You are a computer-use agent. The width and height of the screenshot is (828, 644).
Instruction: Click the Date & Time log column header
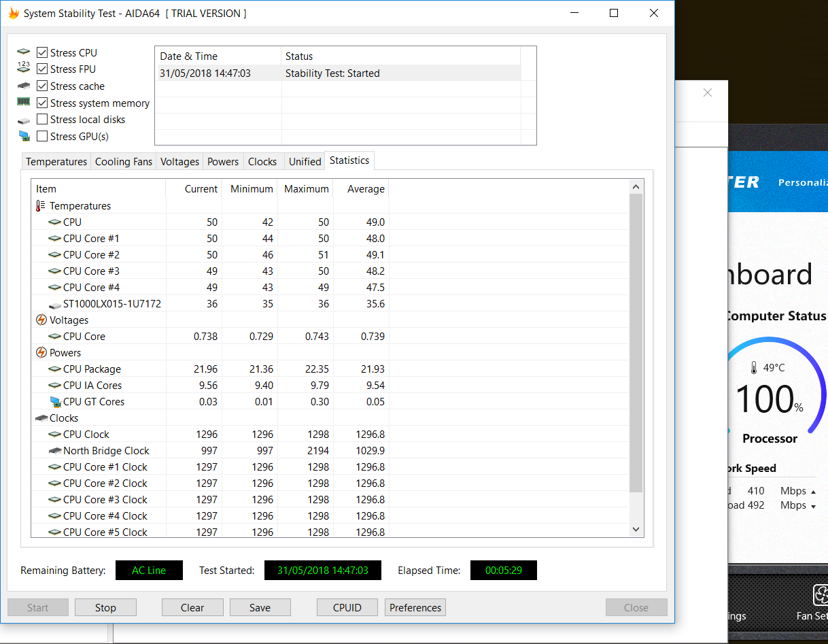[x=218, y=56]
